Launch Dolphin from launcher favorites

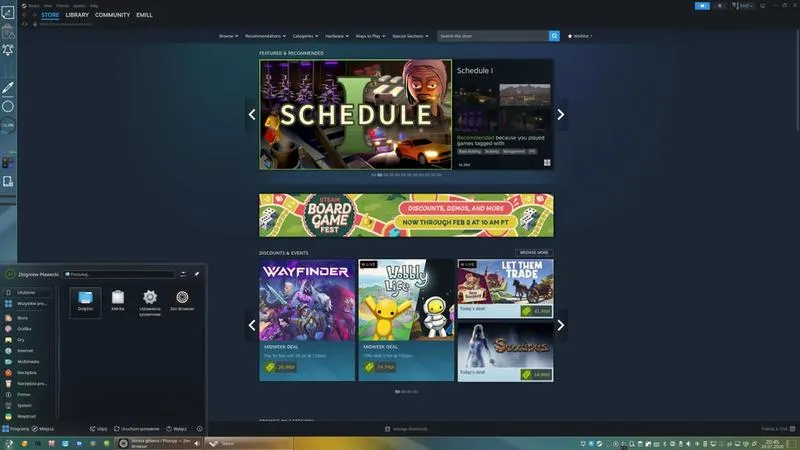click(85, 302)
